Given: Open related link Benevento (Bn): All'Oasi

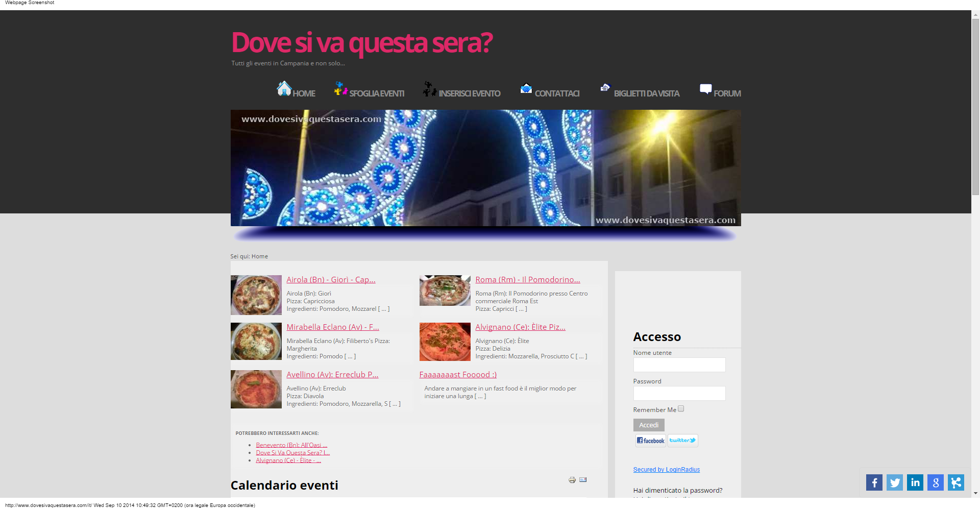Looking at the screenshot, I should pyautogui.click(x=291, y=445).
